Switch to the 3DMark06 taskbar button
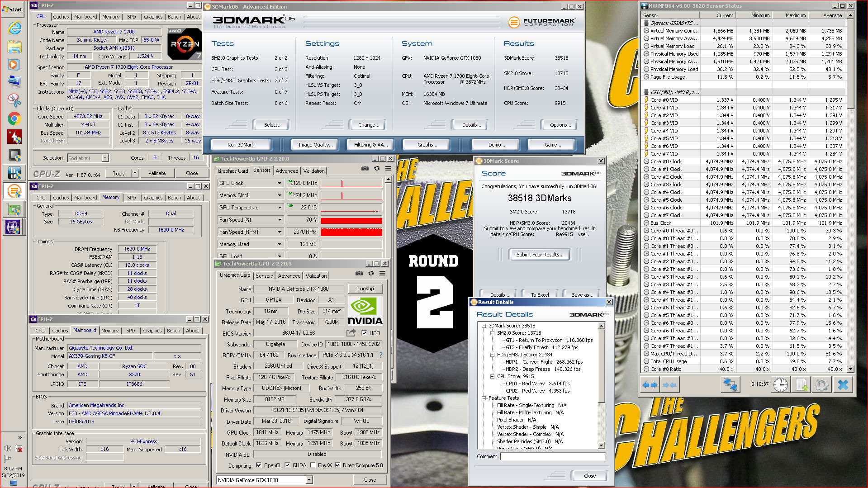 pos(14,191)
